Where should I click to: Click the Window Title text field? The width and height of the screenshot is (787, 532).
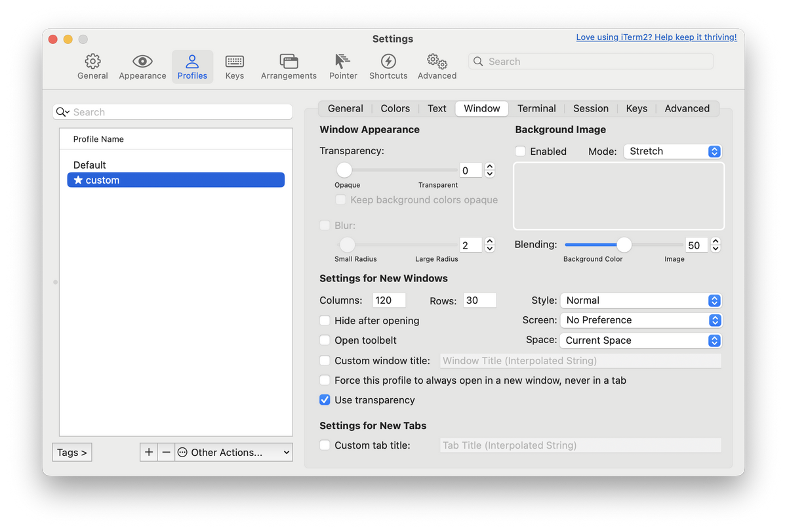click(580, 361)
